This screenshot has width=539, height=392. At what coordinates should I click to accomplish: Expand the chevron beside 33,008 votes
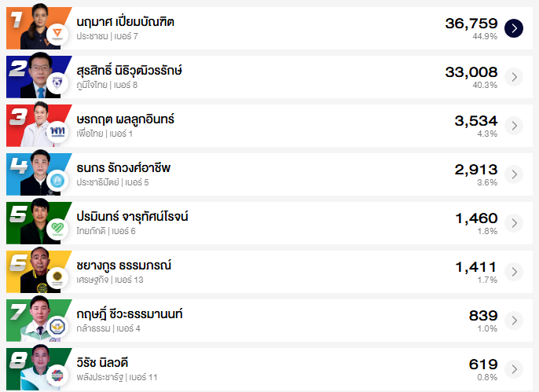pos(513,77)
